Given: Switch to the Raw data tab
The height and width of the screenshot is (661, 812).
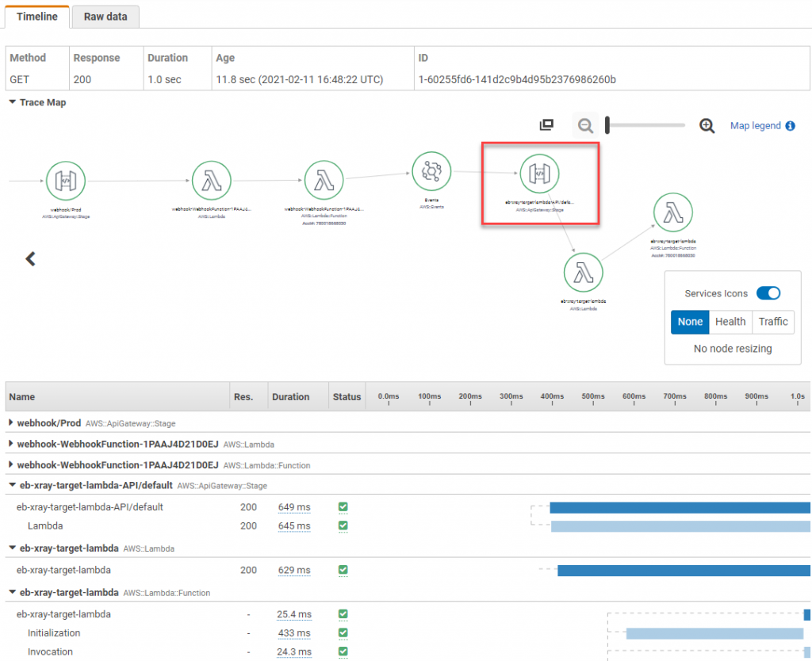Looking at the screenshot, I should click(x=105, y=16).
